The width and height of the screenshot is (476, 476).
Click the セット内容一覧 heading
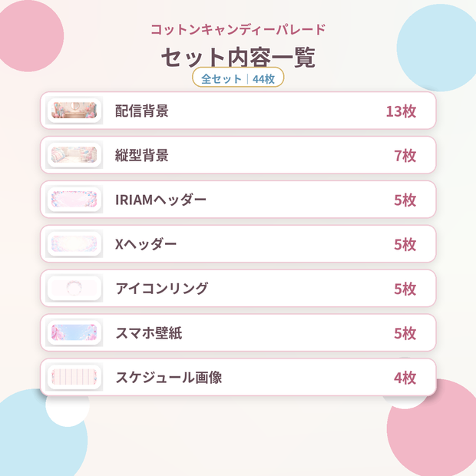click(238, 57)
